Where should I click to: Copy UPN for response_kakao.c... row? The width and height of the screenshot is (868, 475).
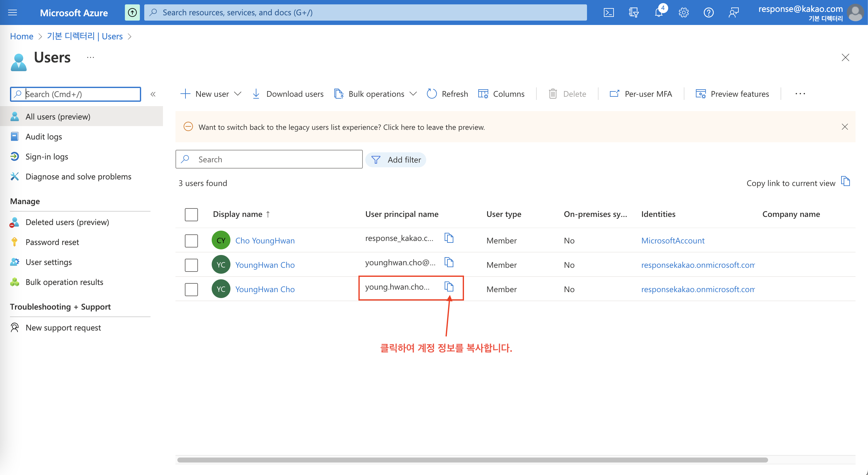click(449, 238)
